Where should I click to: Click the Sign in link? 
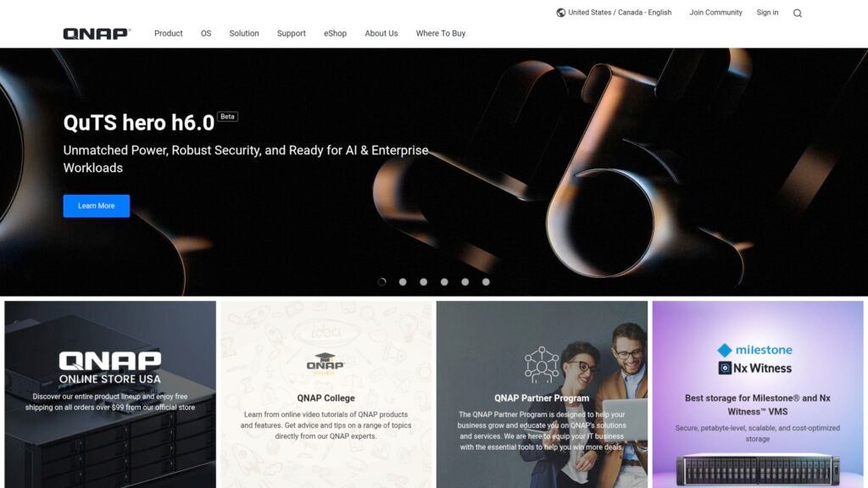[x=767, y=12]
